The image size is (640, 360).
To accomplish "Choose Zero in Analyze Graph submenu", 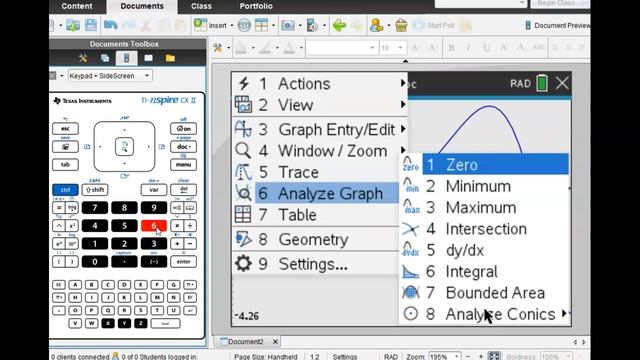I will pos(484,165).
